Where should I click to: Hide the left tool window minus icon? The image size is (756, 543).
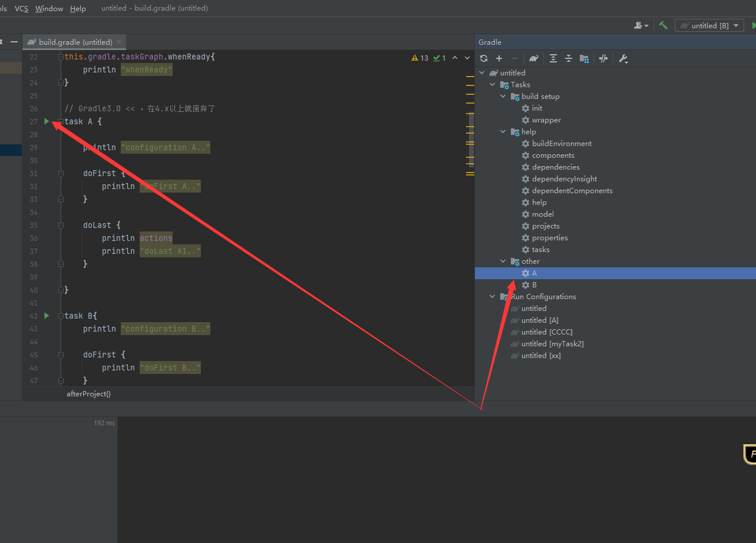point(14,42)
